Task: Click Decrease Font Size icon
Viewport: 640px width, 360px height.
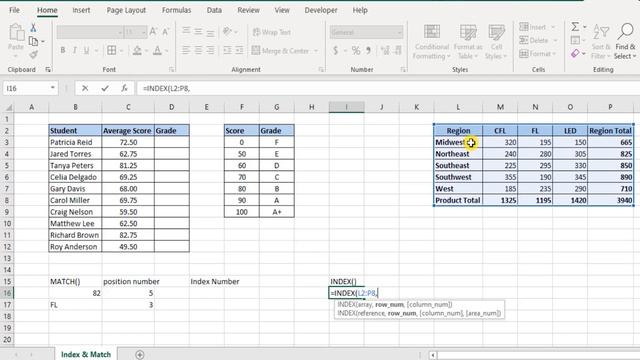Action: (x=165, y=31)
